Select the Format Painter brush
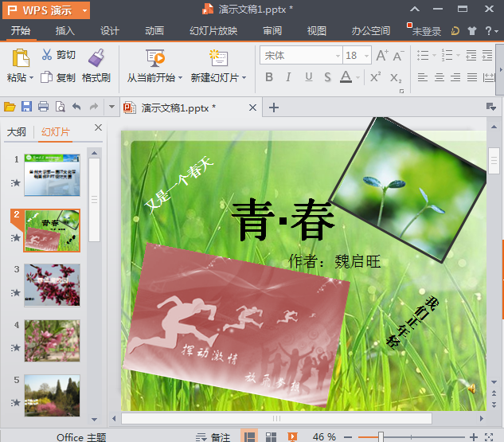This screenshot has width=504, height=442. [x=96, y=58]
